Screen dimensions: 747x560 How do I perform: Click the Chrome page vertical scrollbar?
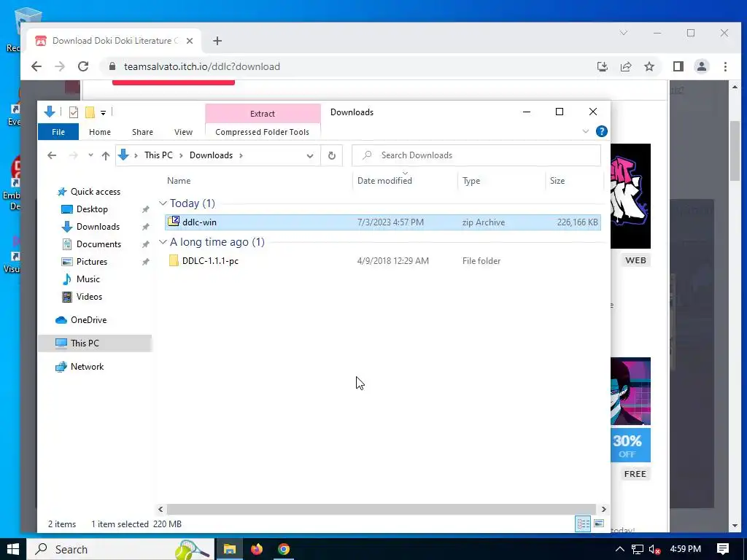pos(735,151)
